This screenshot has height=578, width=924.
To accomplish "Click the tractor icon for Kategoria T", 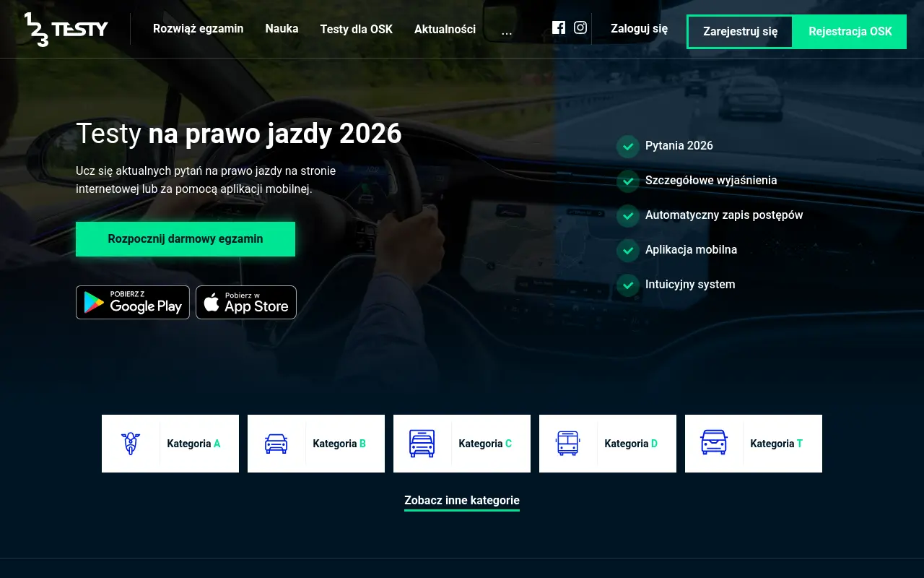I will point(714,443).
